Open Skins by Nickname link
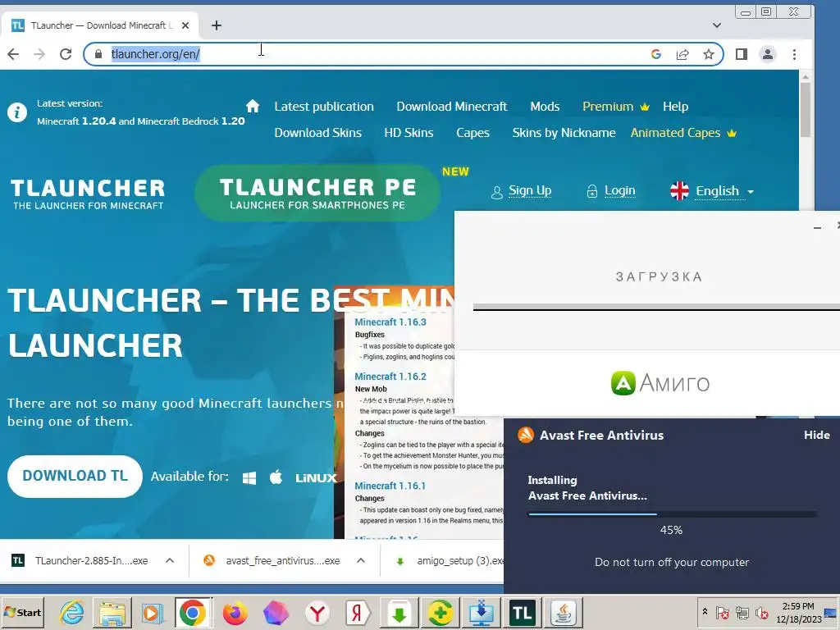Image resolution: width=840 pixels, height=630 pixels. pyautogui.click(x=564, y=133)
